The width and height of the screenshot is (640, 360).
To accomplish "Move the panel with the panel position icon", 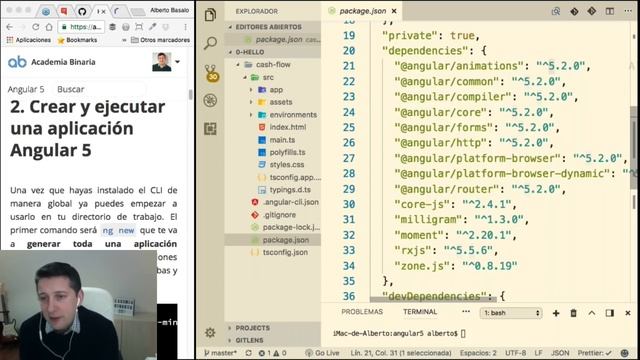I will (610, 313).
